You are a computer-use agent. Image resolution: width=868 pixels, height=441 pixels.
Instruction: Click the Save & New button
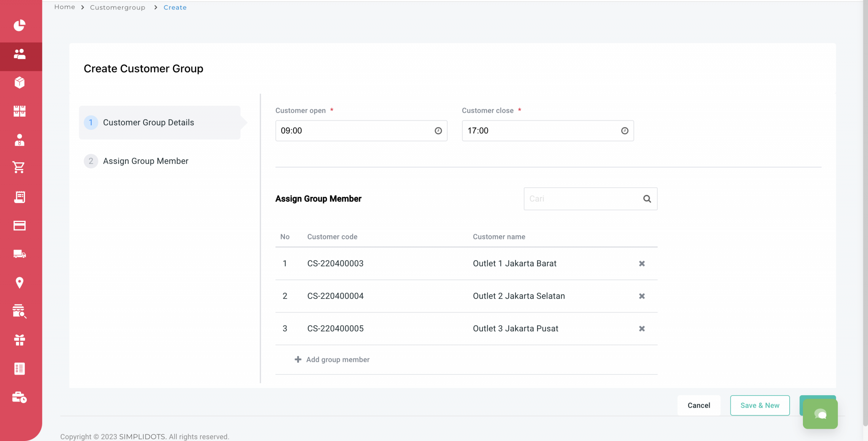click(x=760, y=405)
